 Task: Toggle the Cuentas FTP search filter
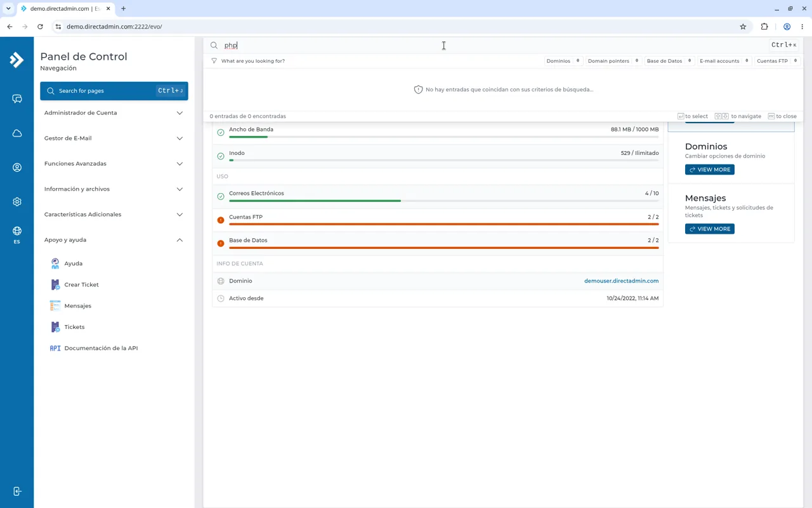[x=777, y=61]
